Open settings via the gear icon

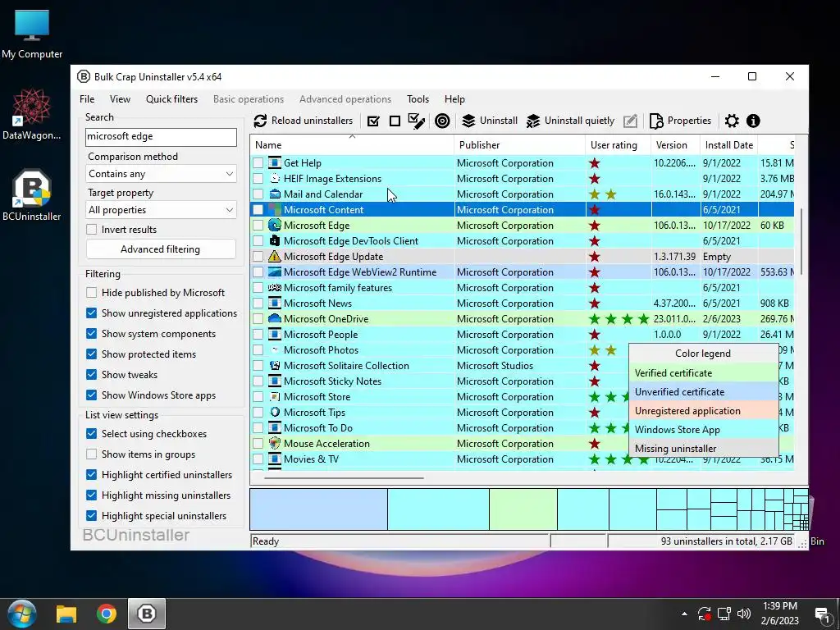[732, 121]
